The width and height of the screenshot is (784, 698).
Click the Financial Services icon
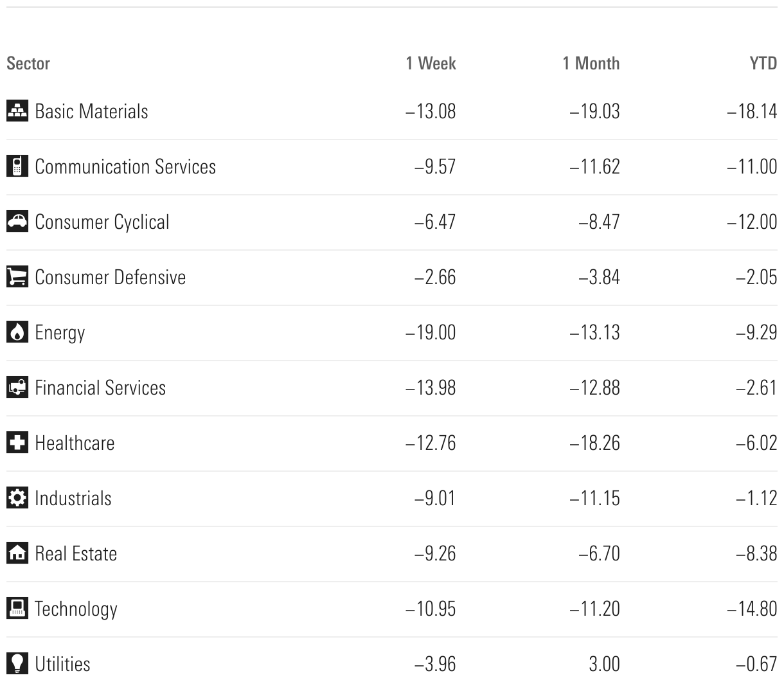pyautogui.click(x=17, y=388)
